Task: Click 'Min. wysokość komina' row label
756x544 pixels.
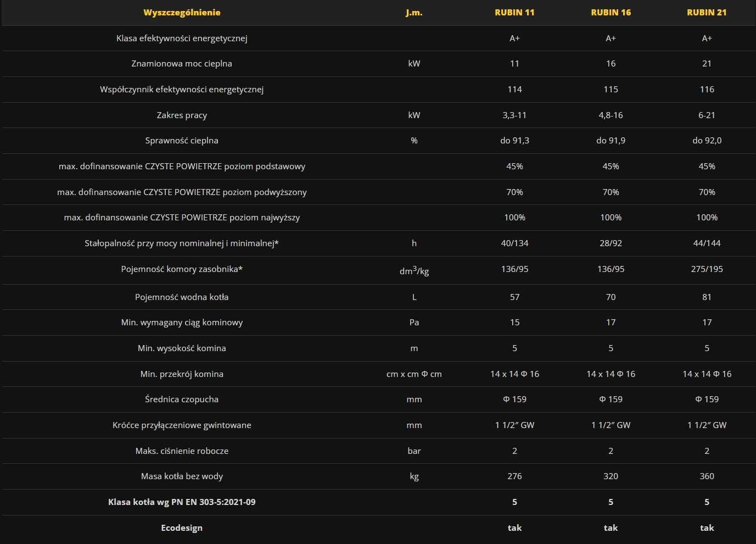Action: pos(182,348)
